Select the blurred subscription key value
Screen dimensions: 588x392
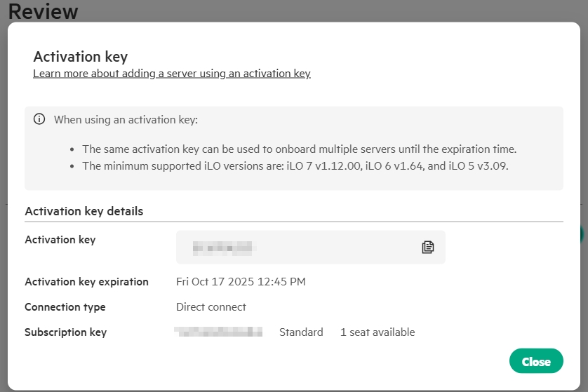pyautogui.click(x=218, y=332)
